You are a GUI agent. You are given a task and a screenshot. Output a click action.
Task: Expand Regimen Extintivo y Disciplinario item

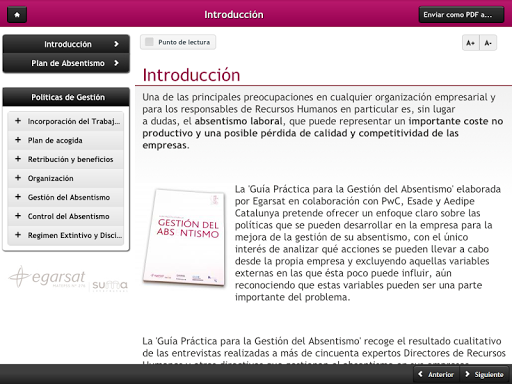click(66, 235)
